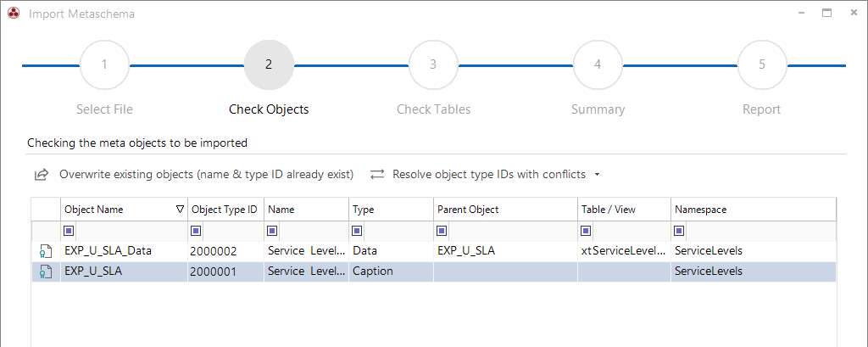The height and width of the screenshot is (347, 868).
Task: Click the Namespace filter input field
Action: point(760,231)
